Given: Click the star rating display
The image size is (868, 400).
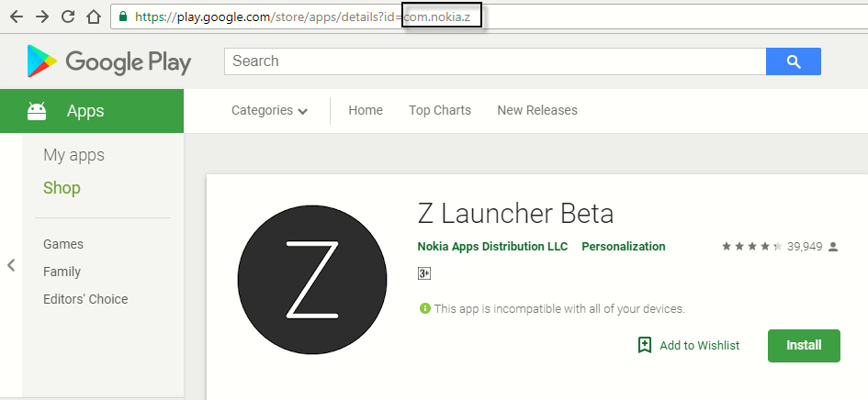Looking at the screenshot, I should (x=752, y=247).
